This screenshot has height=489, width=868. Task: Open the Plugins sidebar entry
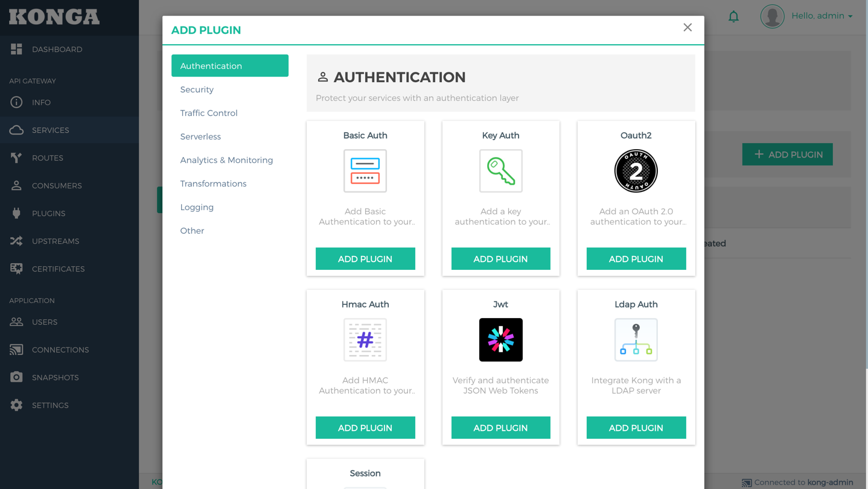pos(69,214)
